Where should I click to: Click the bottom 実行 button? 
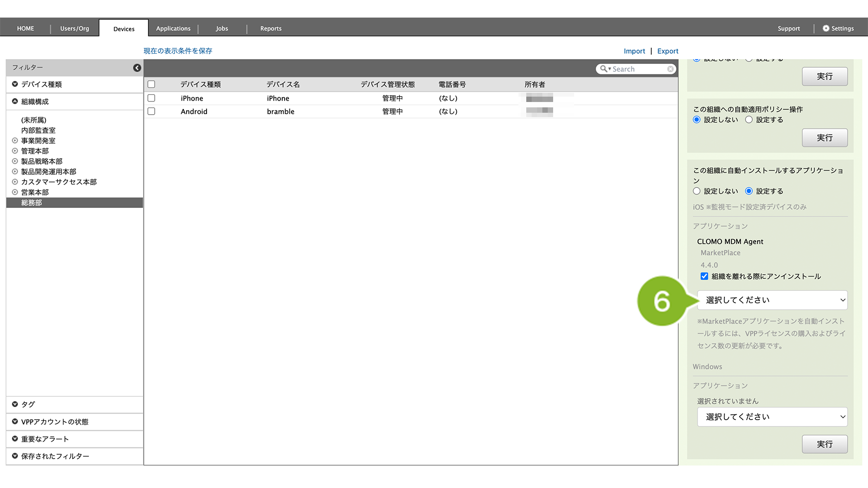(x=825, y=444)
